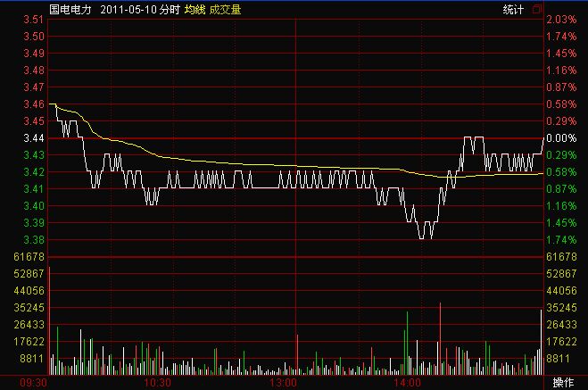This screenshot has width=588, height=390.
Task: Click the 3.38 lowest price label
Action: [x=34, y=240]
